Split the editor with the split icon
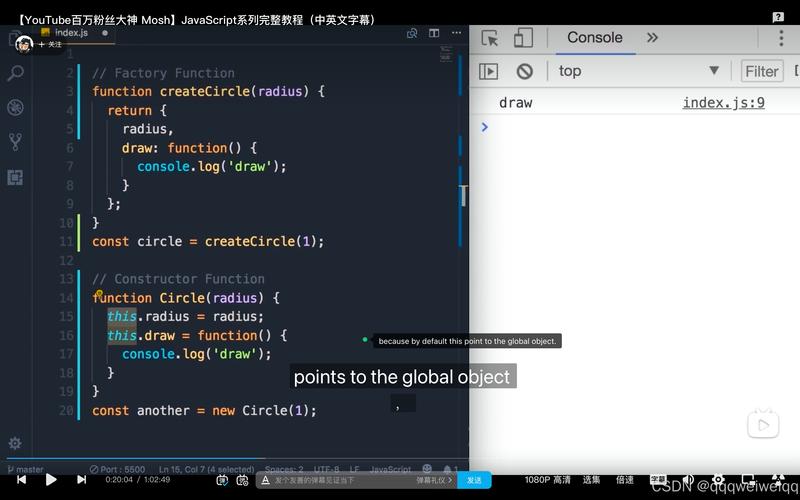 pos(434,33)
